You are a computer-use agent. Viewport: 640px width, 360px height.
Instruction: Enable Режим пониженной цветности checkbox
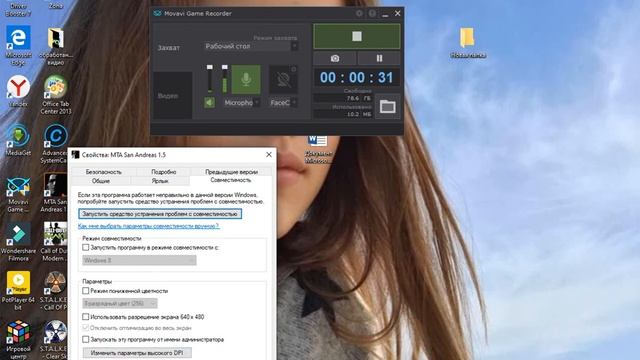[x=86, y=291]
